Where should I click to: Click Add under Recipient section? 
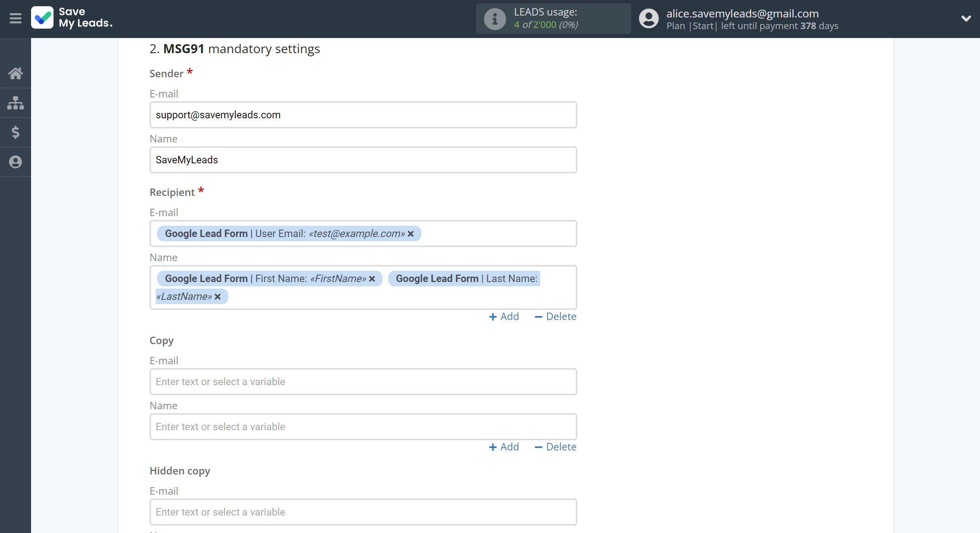pyautogui.click(x=504, y=317)
